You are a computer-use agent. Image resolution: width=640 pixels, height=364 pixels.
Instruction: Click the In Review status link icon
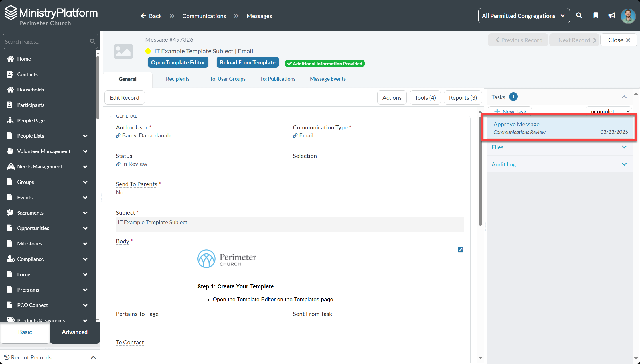click(x=118, y=164)
